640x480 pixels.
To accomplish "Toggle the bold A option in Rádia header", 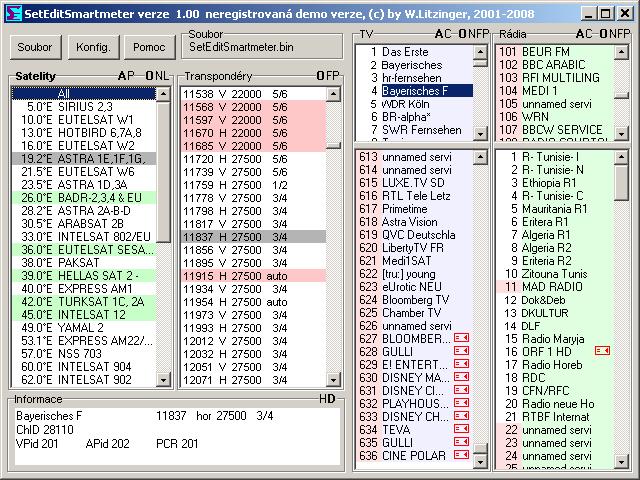I will pos(580,34).
